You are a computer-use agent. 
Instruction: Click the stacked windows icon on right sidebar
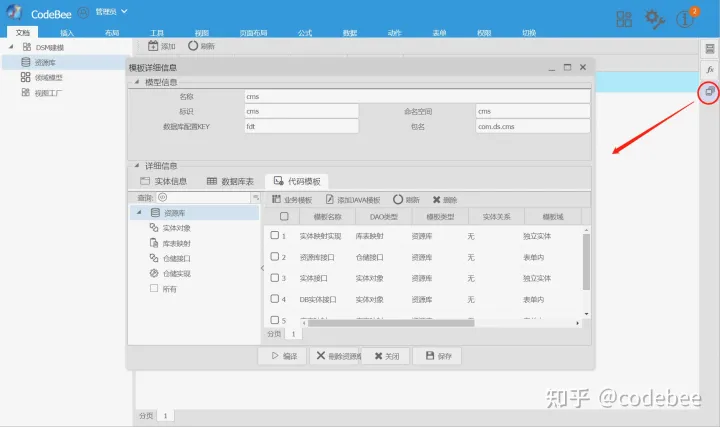[x=710, y=92]
